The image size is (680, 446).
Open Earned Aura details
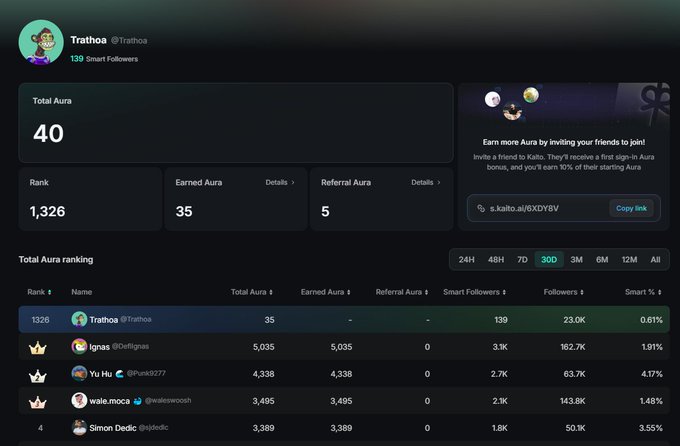pos(280,182)
